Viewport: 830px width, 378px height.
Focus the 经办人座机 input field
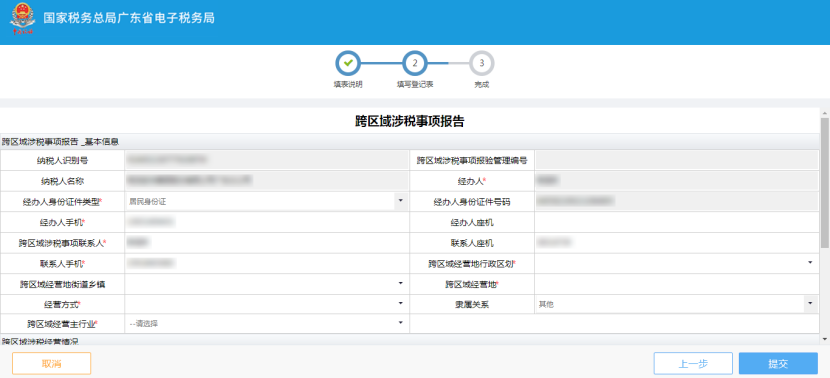(x=676, y=222)
